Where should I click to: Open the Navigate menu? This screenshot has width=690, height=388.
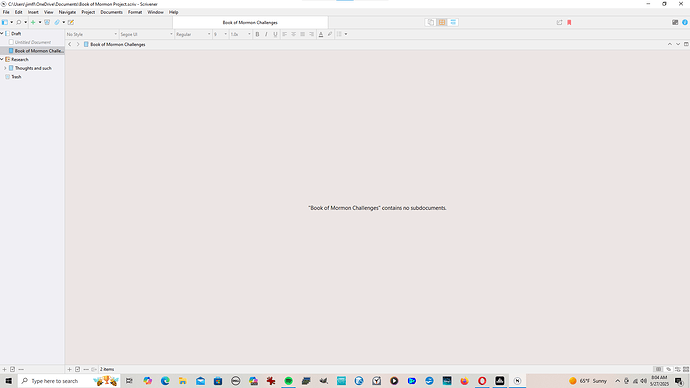point(67,12)
